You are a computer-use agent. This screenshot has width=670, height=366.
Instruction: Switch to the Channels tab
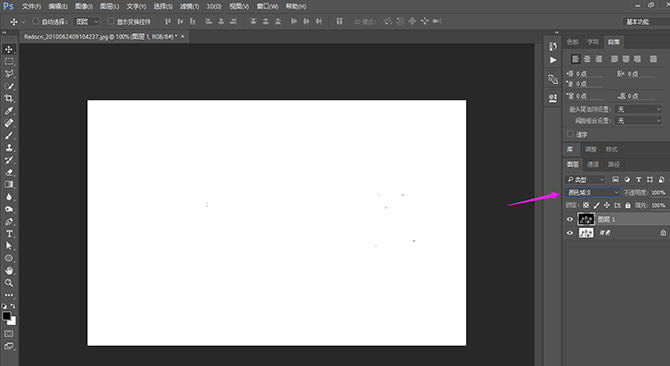click(593, 164)
